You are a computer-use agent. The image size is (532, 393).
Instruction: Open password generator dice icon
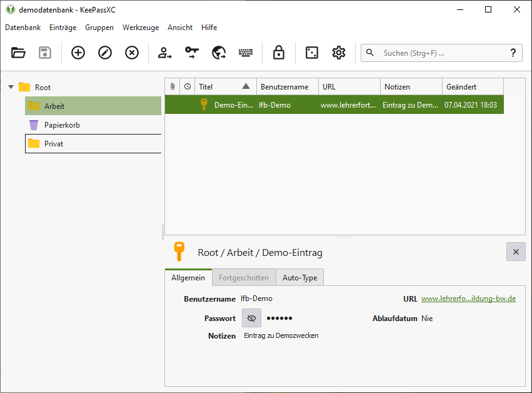(311, 53)
